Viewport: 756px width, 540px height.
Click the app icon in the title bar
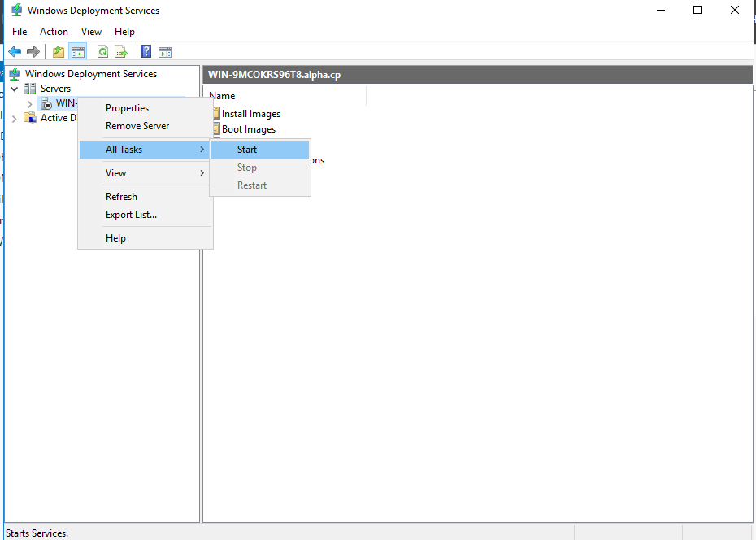[x=16, y=10]
